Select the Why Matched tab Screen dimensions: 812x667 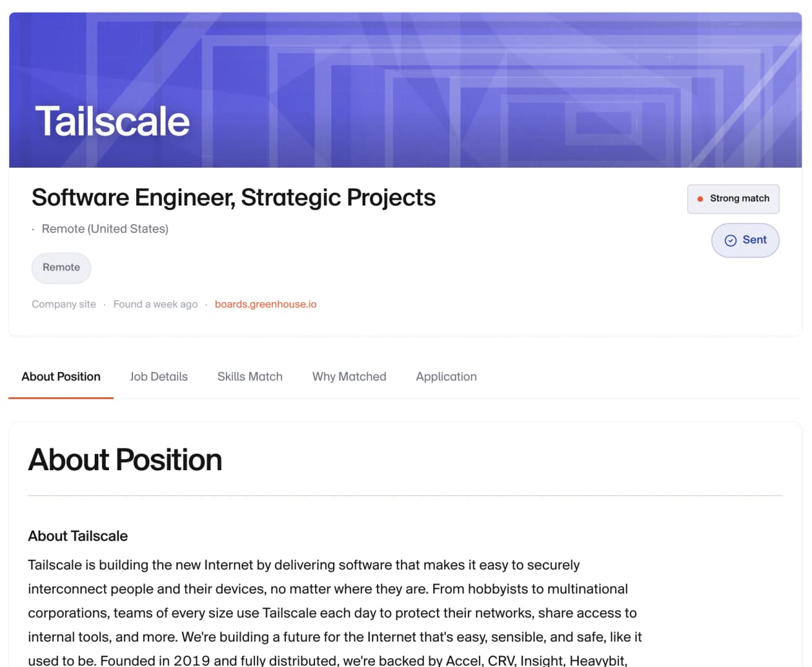point(349,377)
